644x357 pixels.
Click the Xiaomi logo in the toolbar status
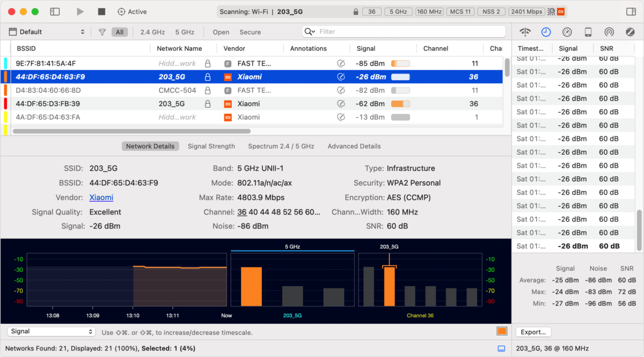click(x=560, y=12)
